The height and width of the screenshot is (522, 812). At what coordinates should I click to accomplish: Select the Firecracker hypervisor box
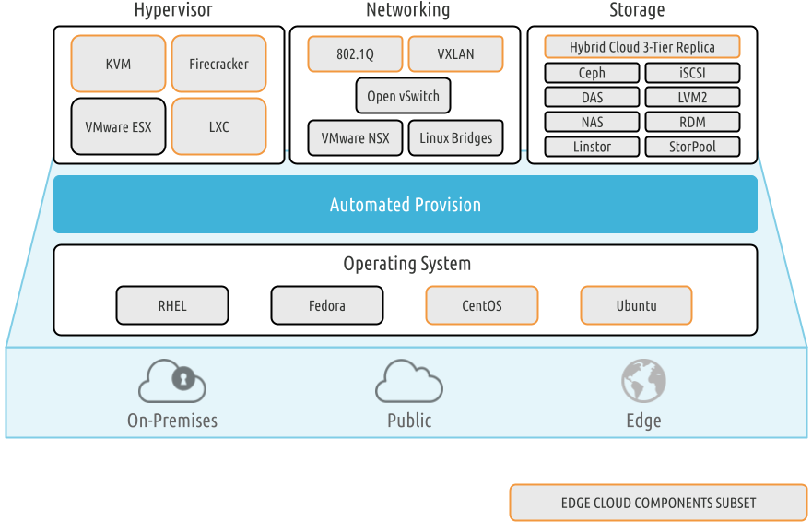(x=218, y=64)
